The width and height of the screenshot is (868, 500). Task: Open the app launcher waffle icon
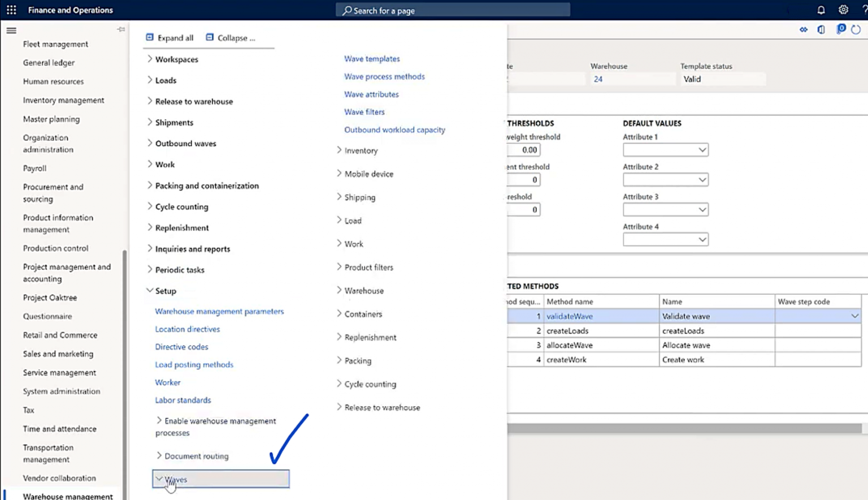pos(11,10)
